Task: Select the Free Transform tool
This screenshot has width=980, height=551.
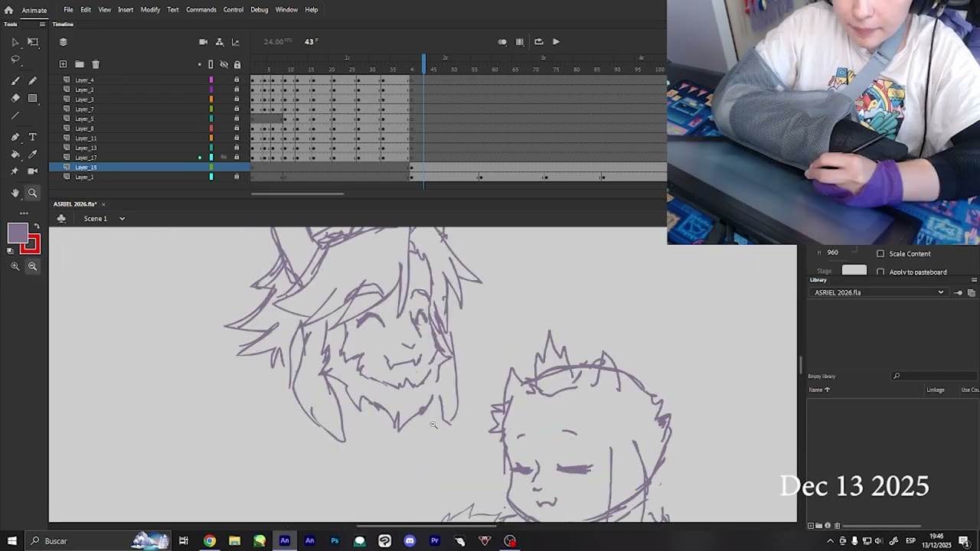Action: point(33,42)
